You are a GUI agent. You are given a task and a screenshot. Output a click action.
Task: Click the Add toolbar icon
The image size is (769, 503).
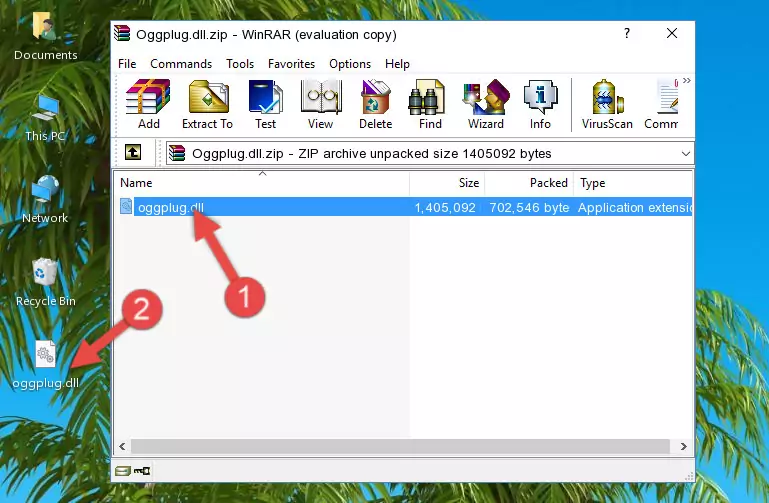tap(148, 104)
